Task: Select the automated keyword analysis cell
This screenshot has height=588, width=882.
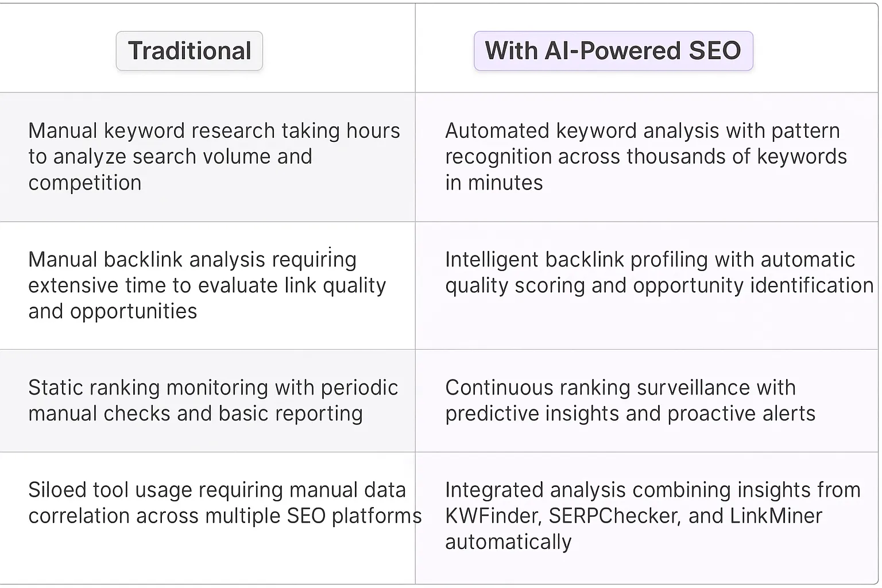Action: 645,156
